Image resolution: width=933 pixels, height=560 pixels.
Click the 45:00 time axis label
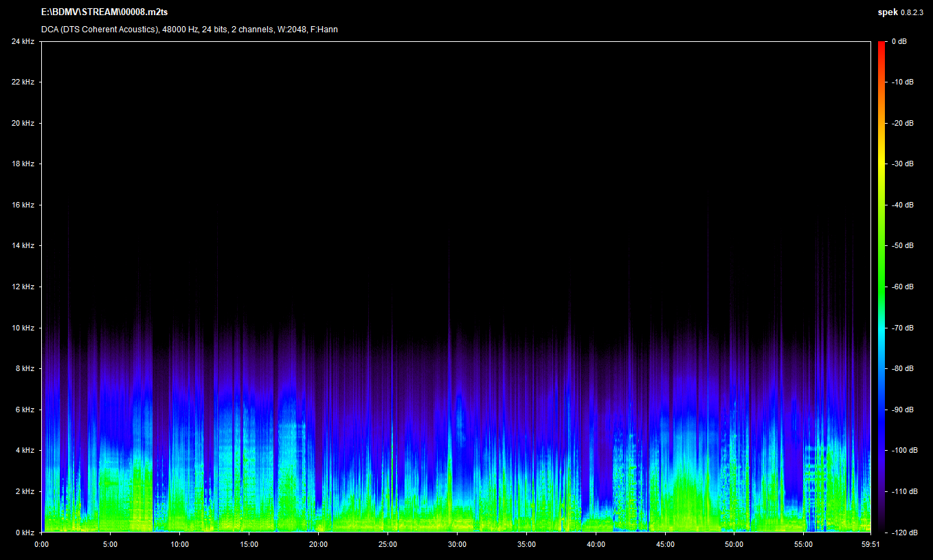click(x=664, y=544)
